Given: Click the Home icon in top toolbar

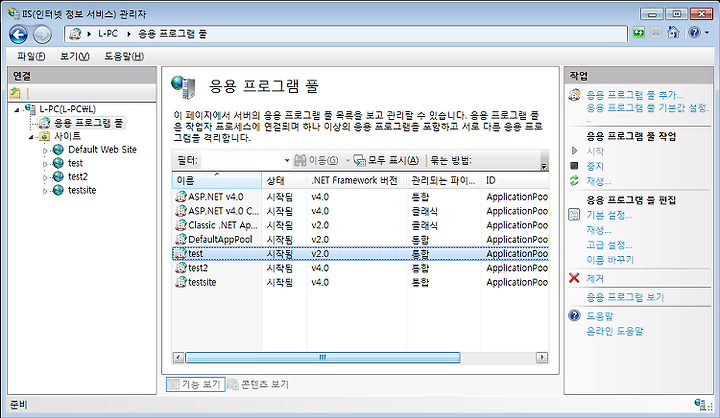Looking at the screenshot, I should tap(673, 32).
